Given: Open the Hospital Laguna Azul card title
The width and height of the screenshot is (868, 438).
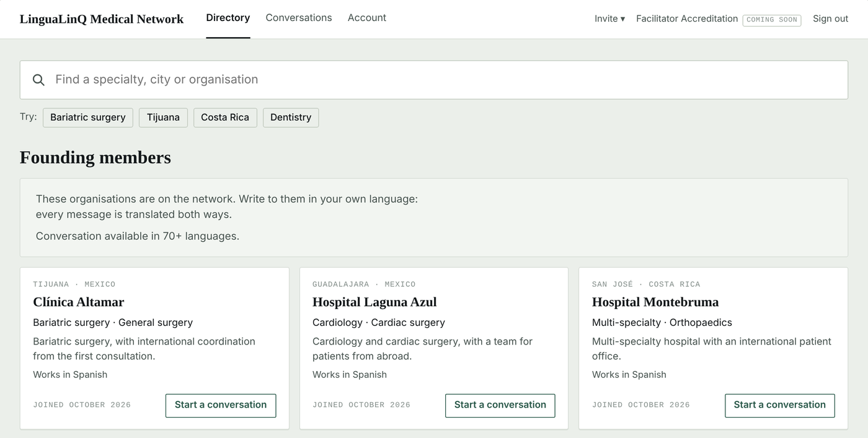Looking at the screenshot, I should (374, 302).
